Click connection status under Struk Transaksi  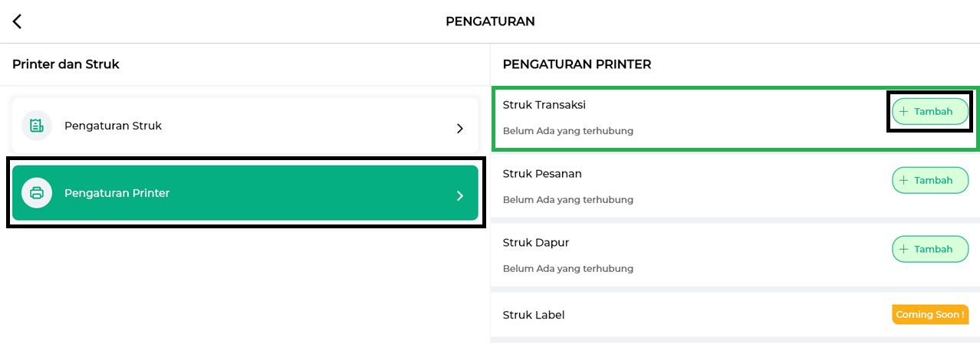tap(567, 131)
